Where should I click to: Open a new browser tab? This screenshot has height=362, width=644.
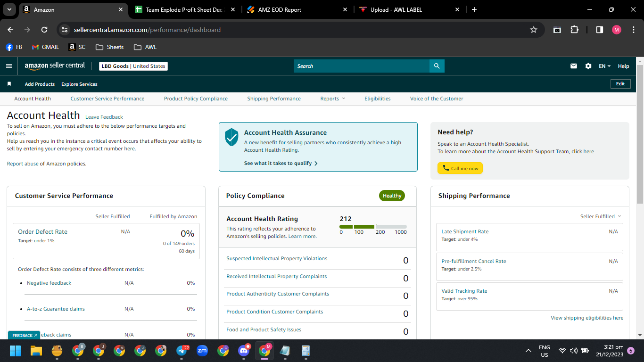474,9
